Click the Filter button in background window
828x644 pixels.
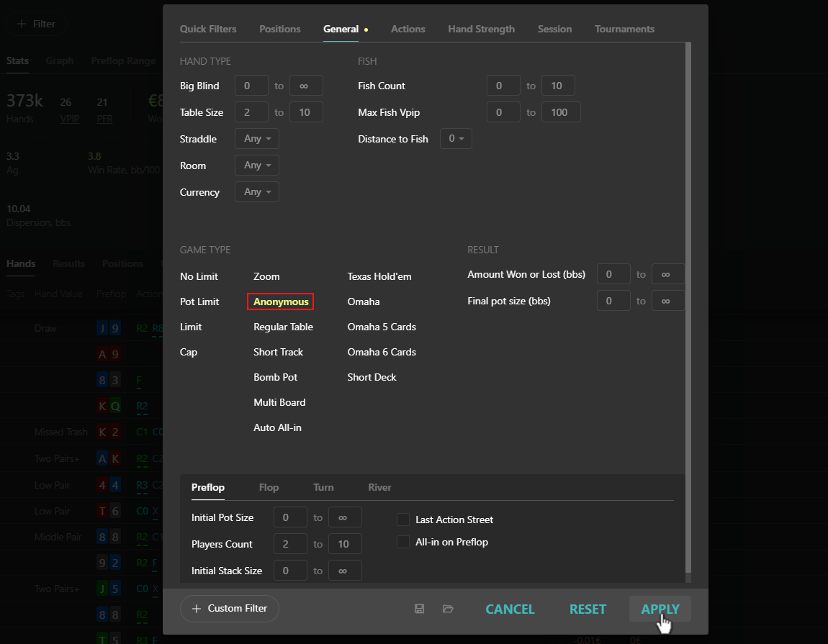point(36,24)
